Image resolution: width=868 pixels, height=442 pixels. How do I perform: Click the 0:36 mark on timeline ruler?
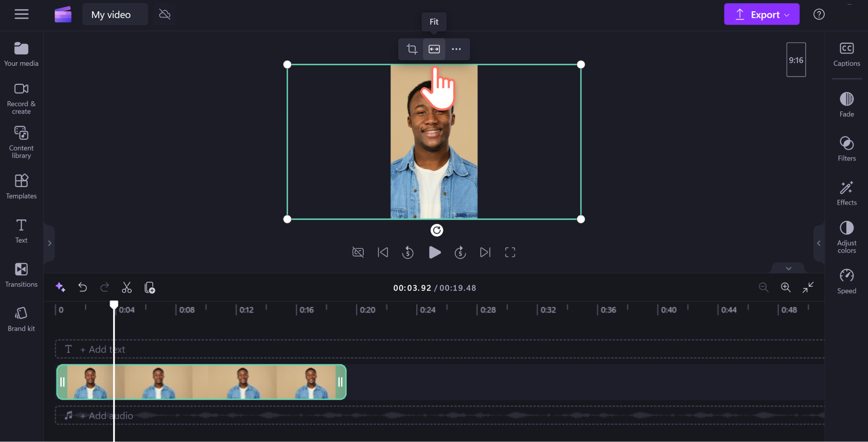coord(608,310)
